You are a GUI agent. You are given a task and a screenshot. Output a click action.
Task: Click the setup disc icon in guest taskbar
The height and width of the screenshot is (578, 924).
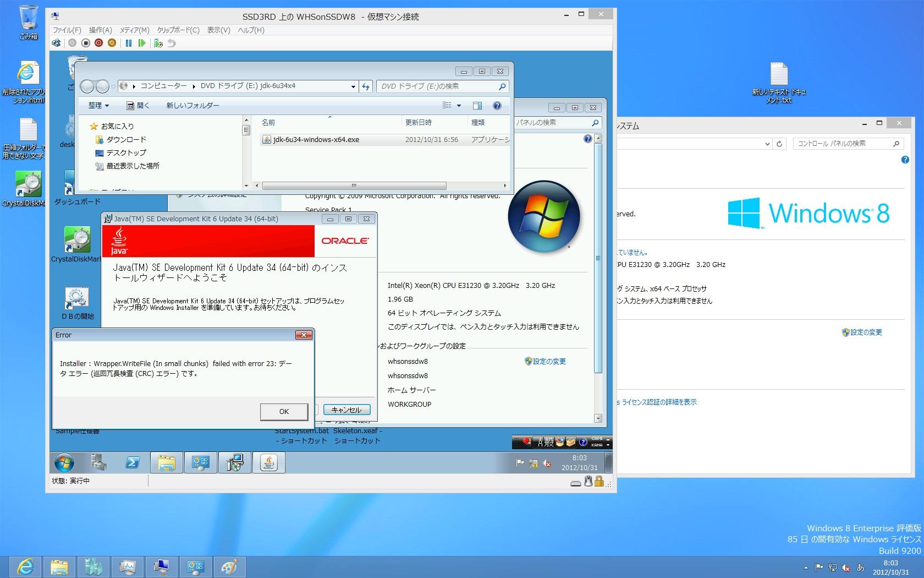tap(234, 462)
